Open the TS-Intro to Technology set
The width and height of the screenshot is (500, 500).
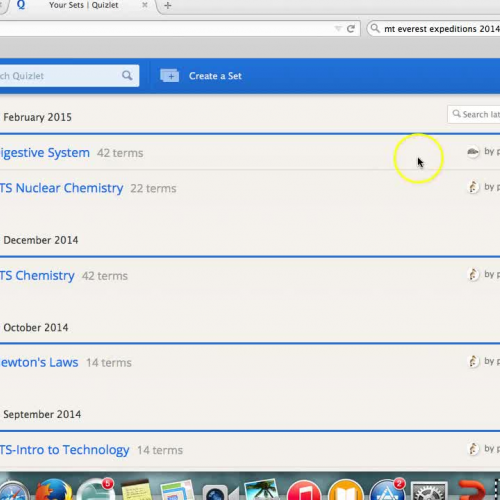pos(64,450)
